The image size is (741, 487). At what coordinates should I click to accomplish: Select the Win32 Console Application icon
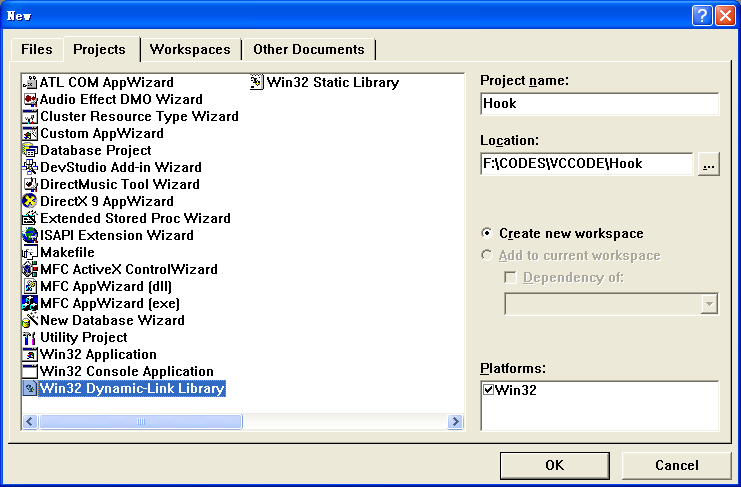pos(30,371)
